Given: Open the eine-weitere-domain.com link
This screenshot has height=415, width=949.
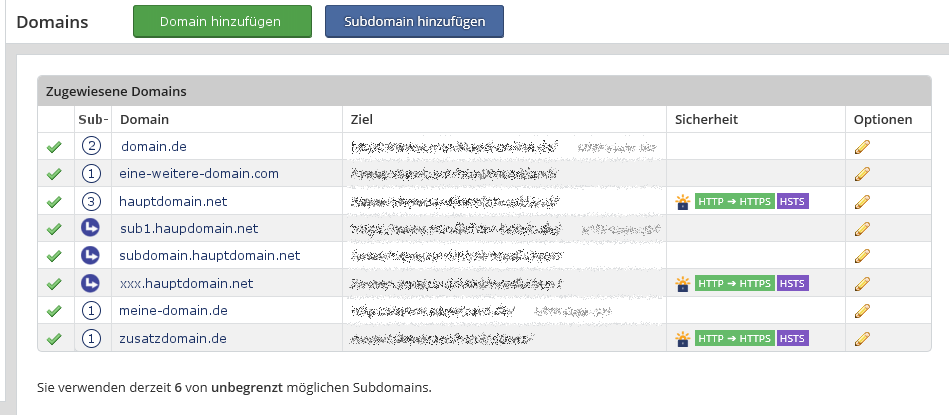Looking at the screenshot, I should coord(199,174).
